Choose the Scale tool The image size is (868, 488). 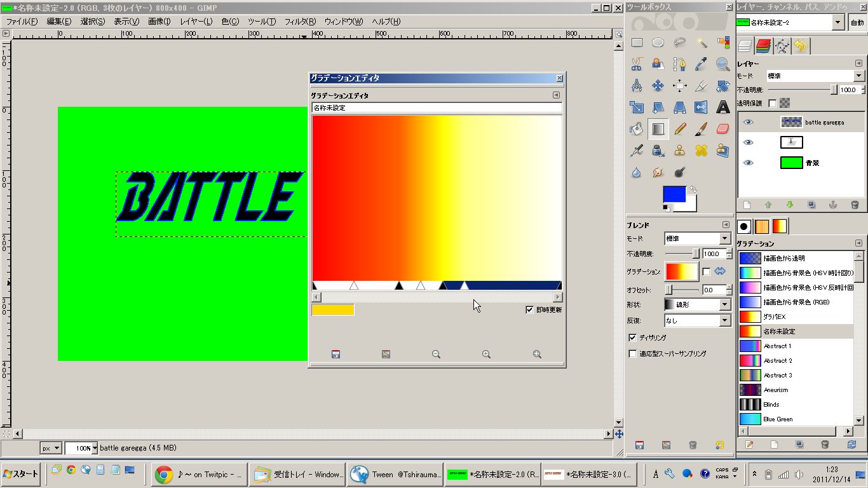coord(637,107)
